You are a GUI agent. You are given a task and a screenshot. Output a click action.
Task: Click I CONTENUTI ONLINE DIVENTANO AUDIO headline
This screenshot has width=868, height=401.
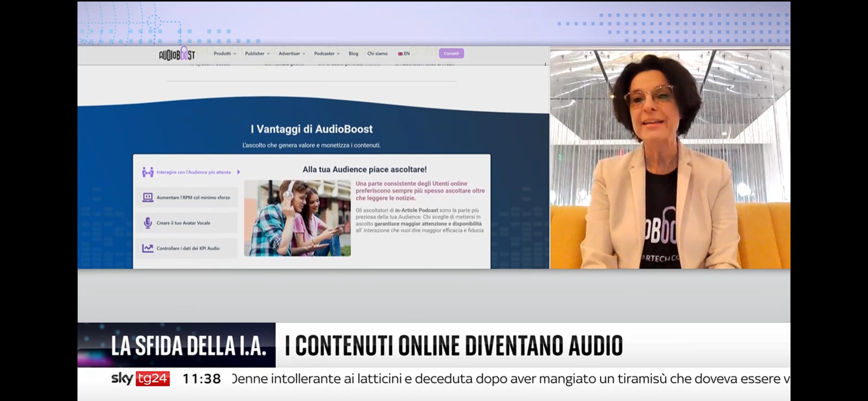coord(454,345)
